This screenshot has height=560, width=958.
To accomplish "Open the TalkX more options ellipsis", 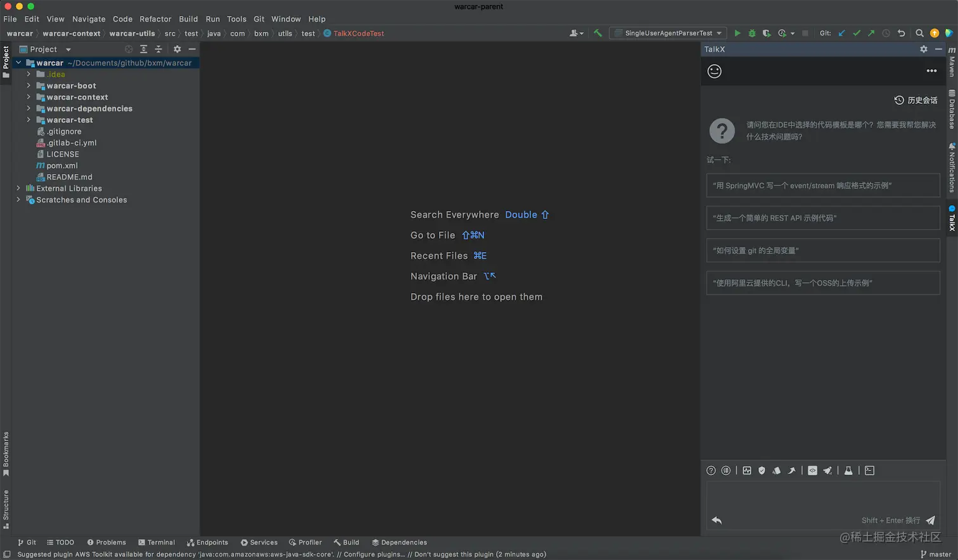I will point(931,71).
